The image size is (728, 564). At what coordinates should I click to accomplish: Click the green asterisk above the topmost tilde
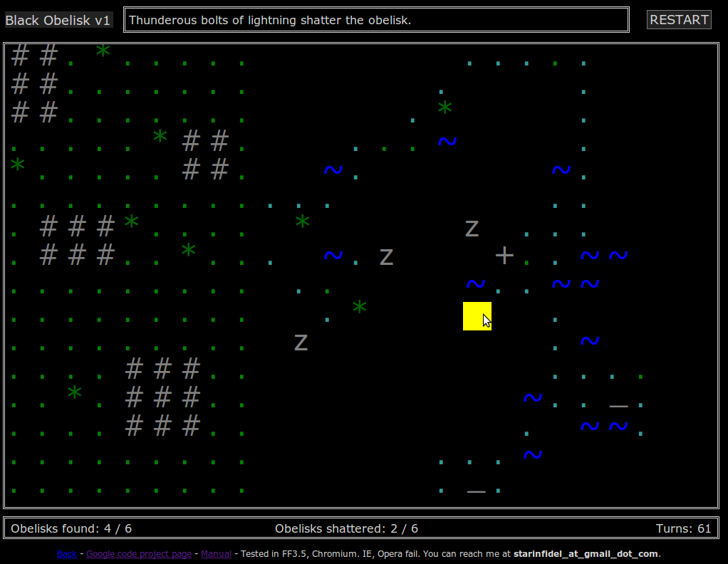444,108
